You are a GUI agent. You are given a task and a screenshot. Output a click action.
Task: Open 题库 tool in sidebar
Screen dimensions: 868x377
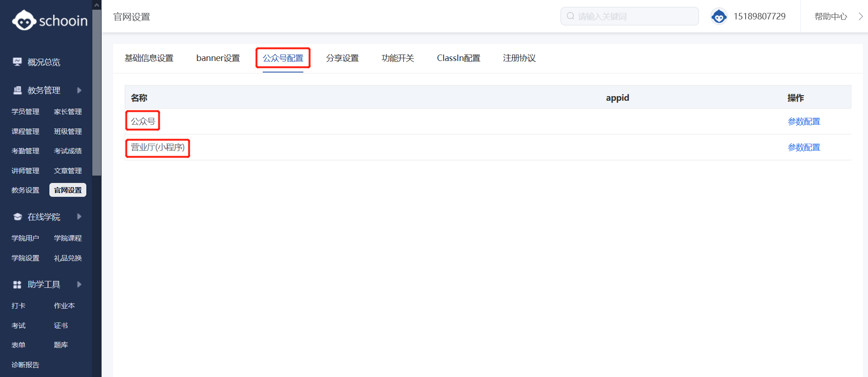point(60,345)
